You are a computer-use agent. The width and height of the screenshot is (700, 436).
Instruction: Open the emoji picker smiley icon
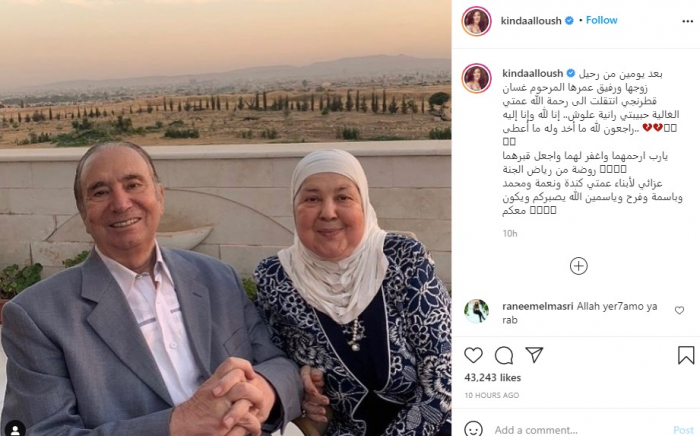473,429
